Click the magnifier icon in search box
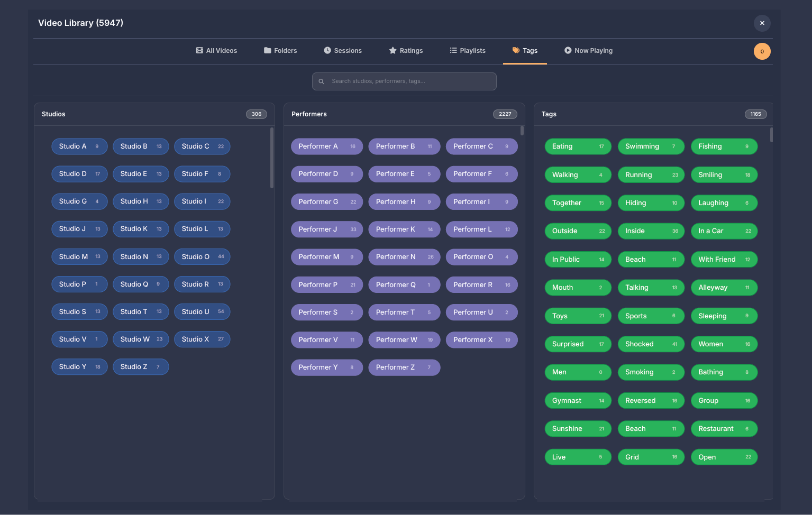The height and width of the screenshot is (515, 812). (321, 81)
